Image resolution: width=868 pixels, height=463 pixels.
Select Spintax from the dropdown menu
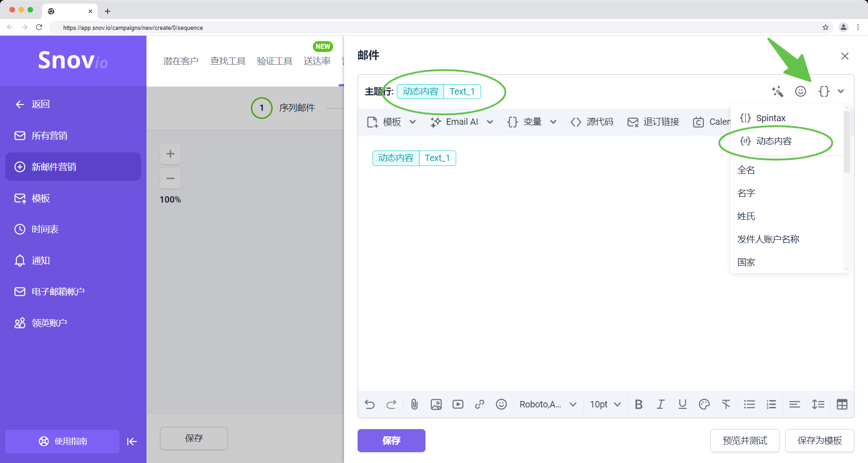tap(787, 118)
